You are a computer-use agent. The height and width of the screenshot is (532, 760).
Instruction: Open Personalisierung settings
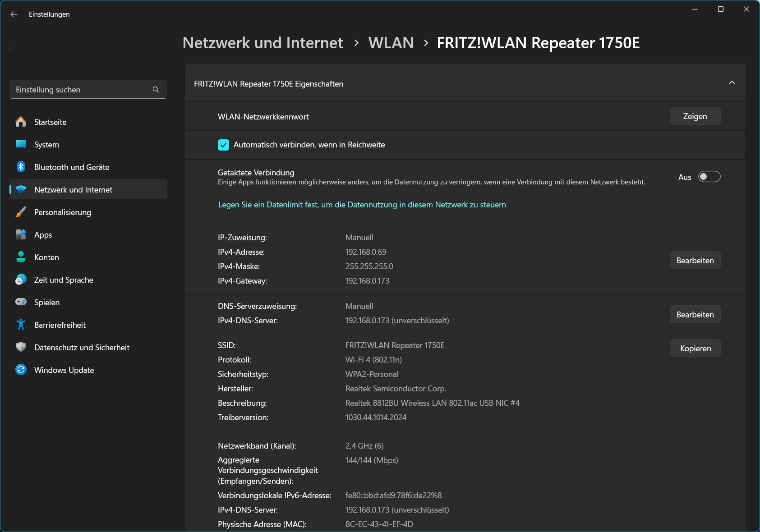tap(63, 212)
